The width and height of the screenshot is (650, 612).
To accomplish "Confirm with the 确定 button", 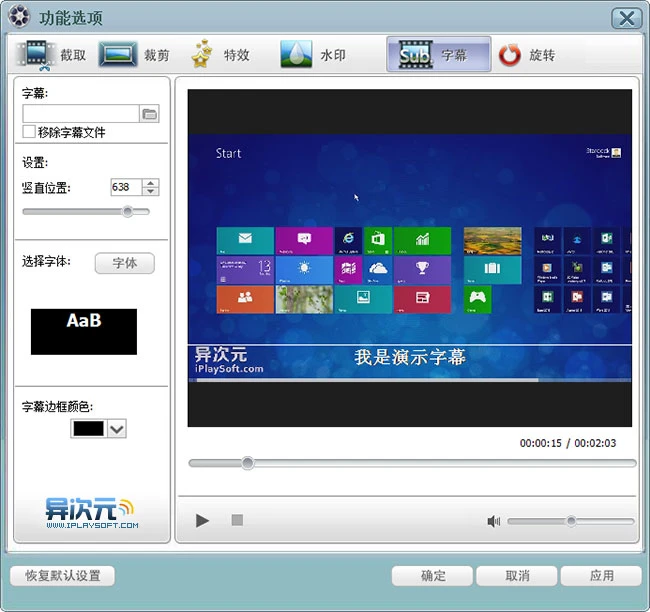I will click(432, 576).
